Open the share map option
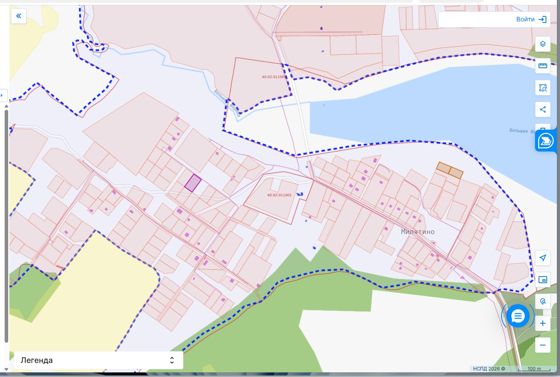 pos(542,110)
